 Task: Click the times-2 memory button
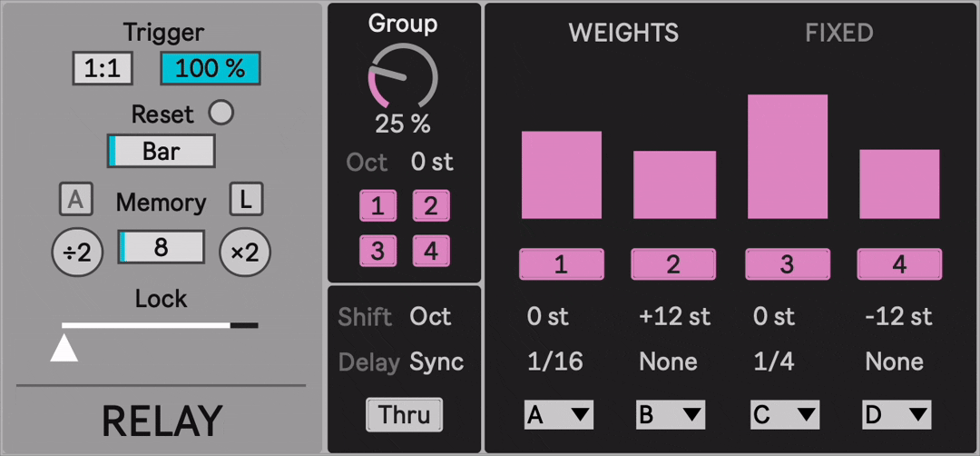(x=245, y=253)
